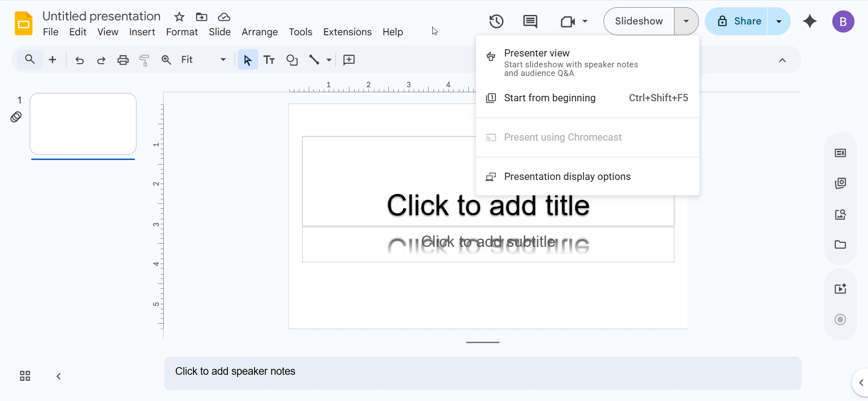Click the Slideshow button
868x401 pixels.
pyautogui.click(x=639, y=21)
